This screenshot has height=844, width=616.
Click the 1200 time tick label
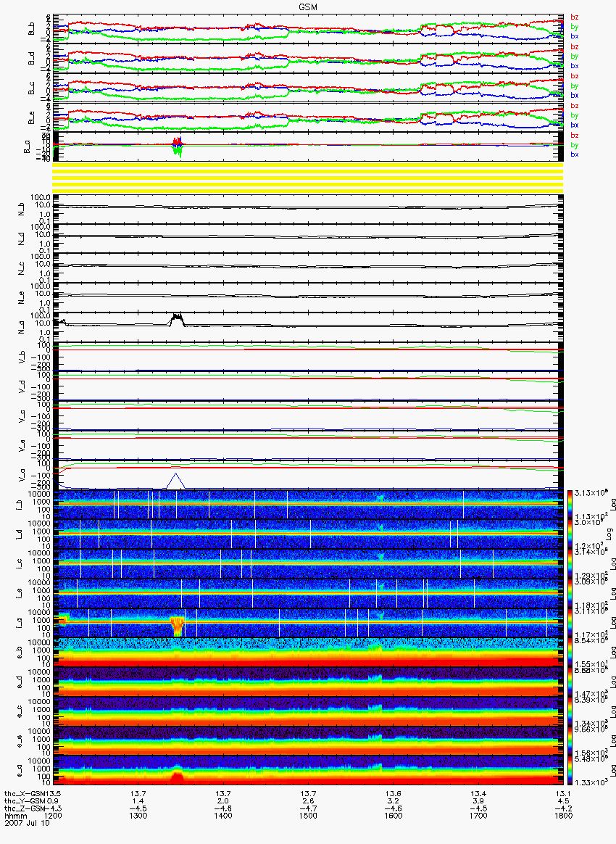pos(53,816)
